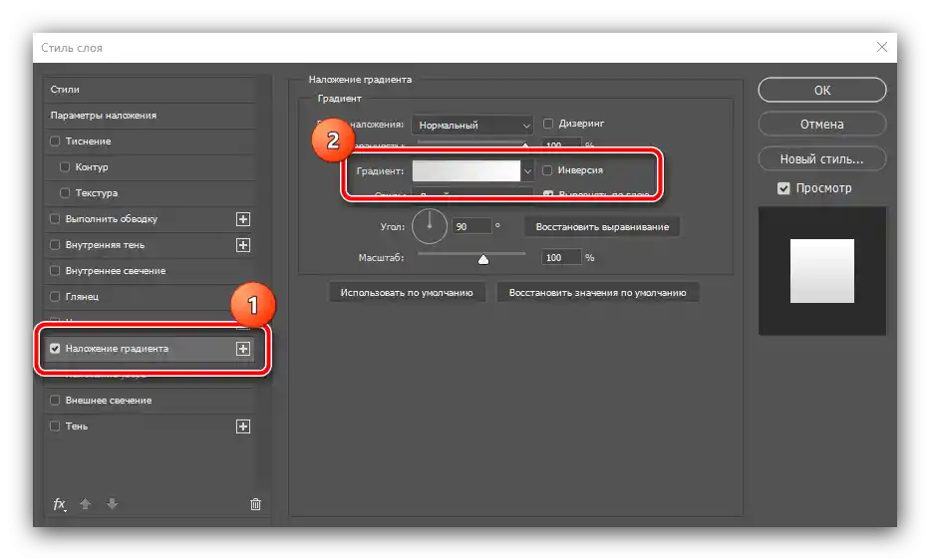Enable the Текстура checkbox
Image resolution: width=930 pixels, height=560 pixels.
tap(65, 192)
